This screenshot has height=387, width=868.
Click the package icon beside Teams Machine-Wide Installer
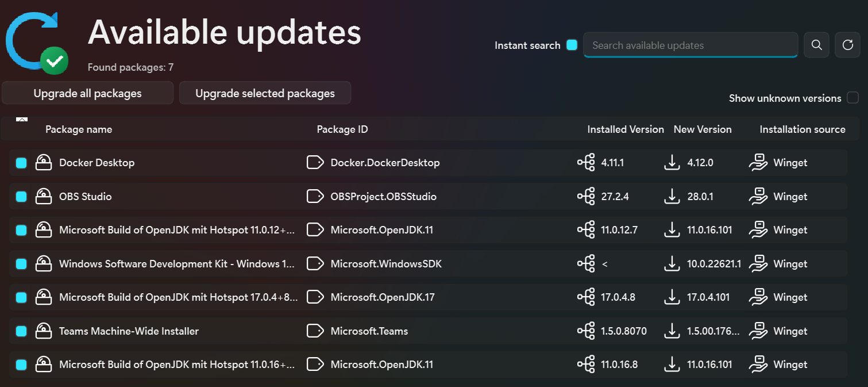click(44, 331)
